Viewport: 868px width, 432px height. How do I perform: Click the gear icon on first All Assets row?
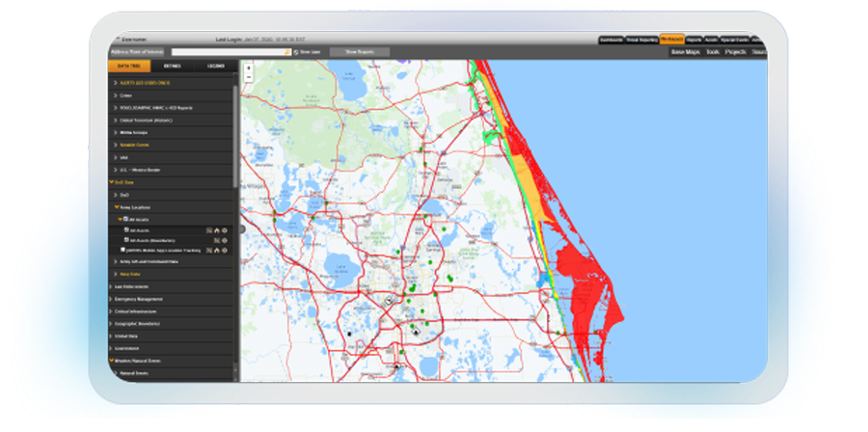click(x=225, y=230)
